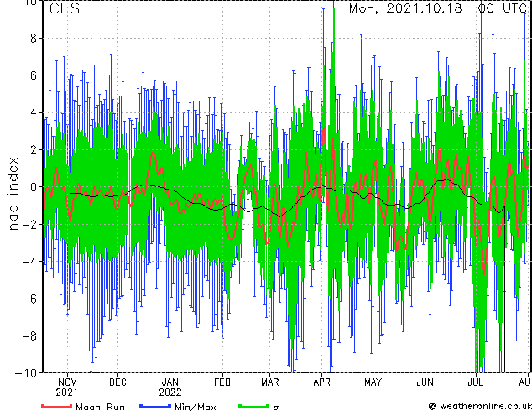Screen dimensions: 532x411
Task: Click the 'Min/Max' legend label
Action: pos(195,407)
